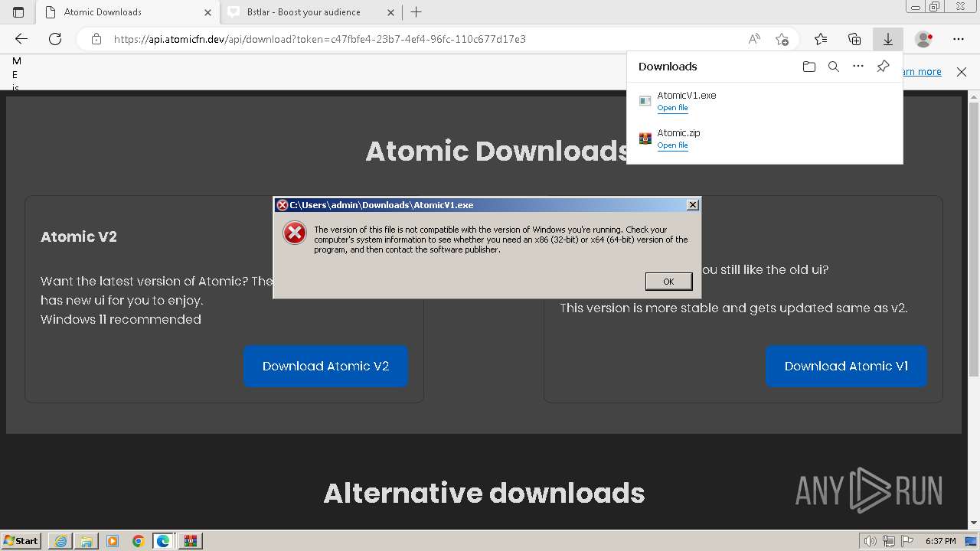
Task: Close the AtomicV1.exe error dialog
Action: pos(692,204)
